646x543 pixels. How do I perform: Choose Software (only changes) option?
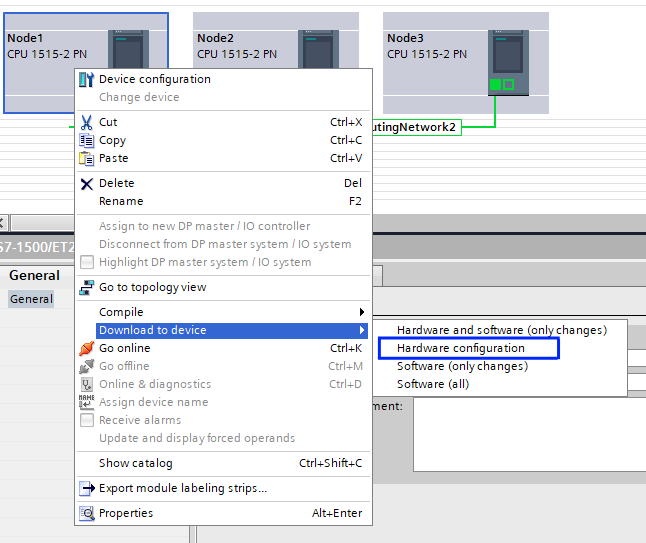(462, 366)
